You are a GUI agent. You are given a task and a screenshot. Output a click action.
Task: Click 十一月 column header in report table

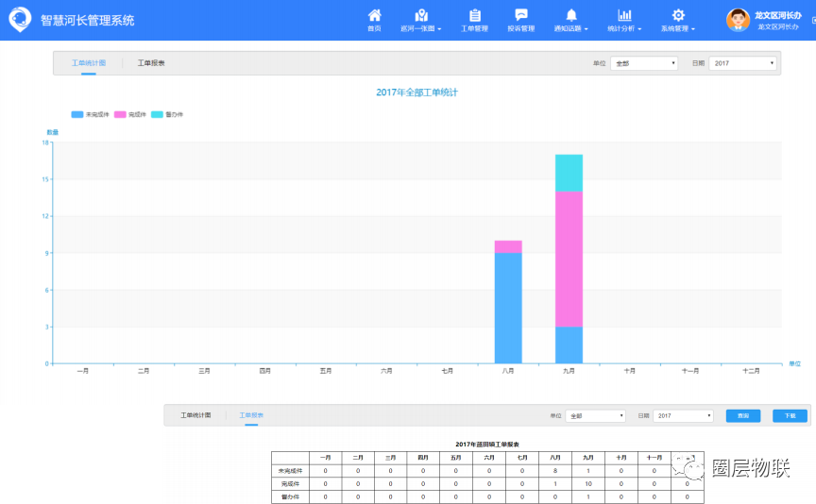pos(654,458)
